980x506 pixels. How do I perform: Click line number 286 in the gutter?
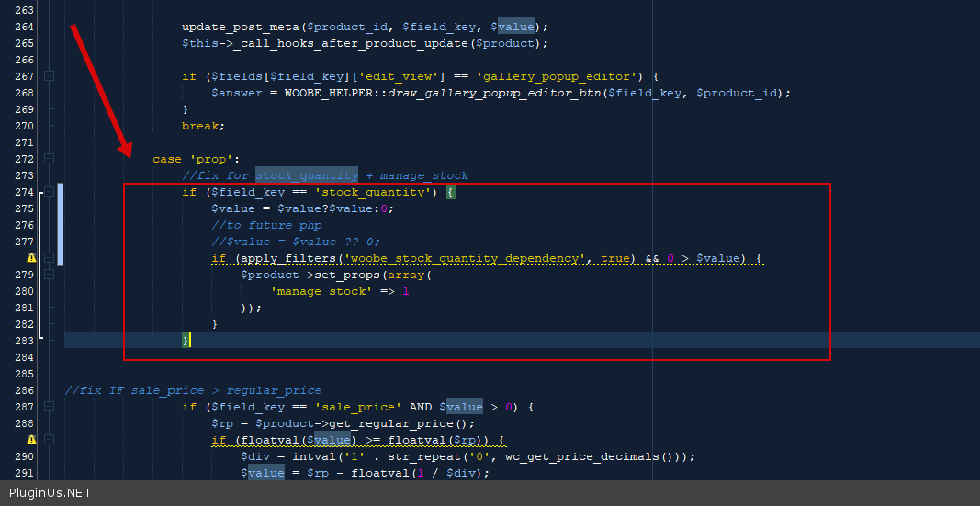(24, 390)
